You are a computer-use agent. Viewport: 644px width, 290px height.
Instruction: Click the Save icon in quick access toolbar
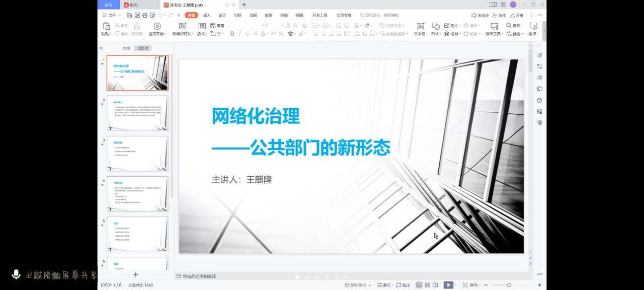(129, 16)
